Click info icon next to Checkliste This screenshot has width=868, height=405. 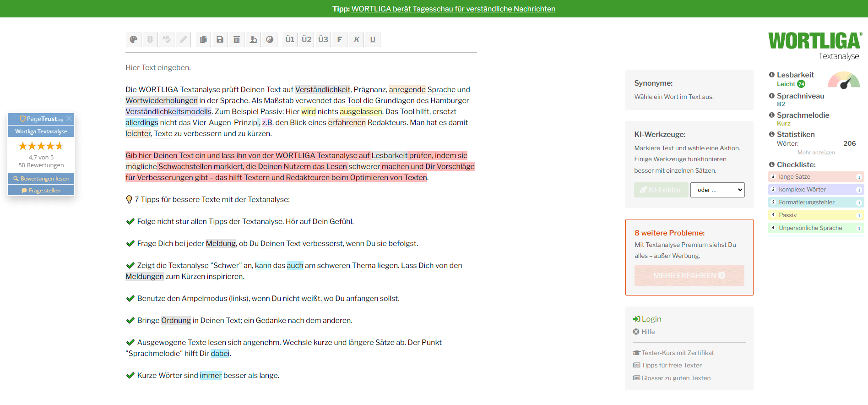772,164
